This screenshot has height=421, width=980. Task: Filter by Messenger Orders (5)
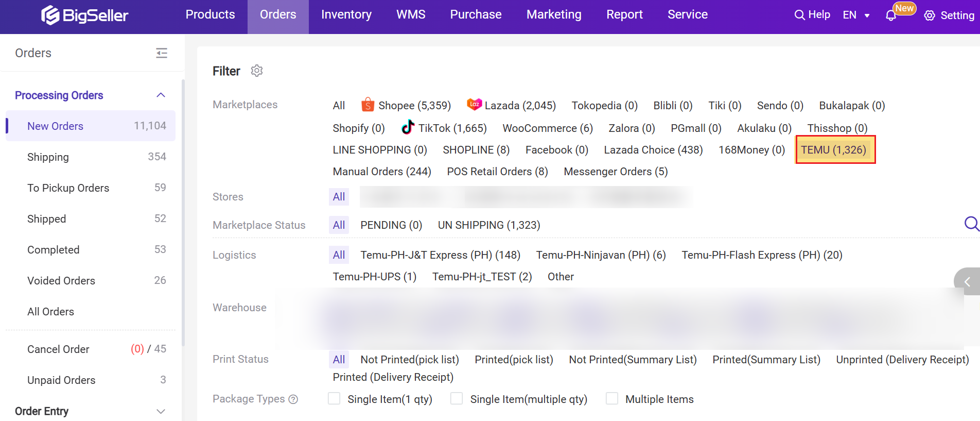pos(616,172)
